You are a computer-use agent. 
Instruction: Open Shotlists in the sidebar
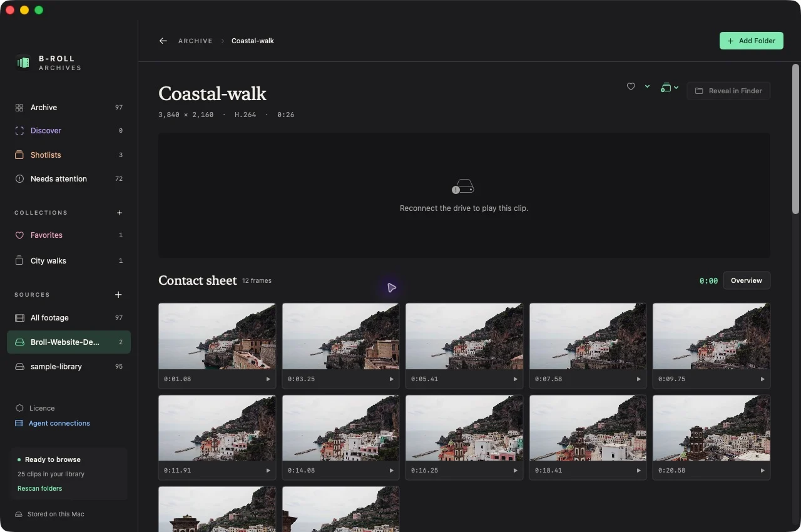click(69, 155)
